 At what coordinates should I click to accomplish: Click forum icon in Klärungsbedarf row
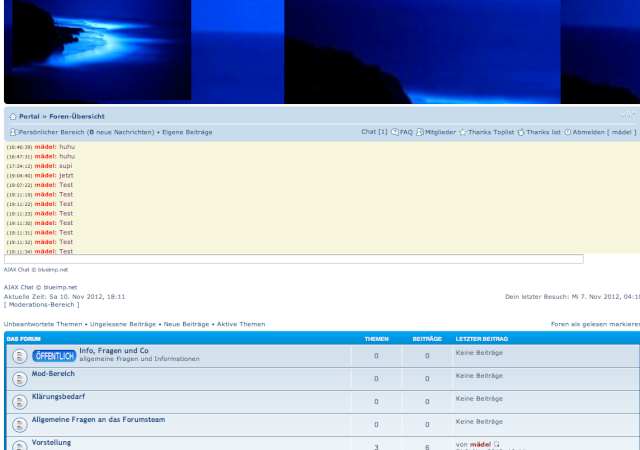[19, 402]
